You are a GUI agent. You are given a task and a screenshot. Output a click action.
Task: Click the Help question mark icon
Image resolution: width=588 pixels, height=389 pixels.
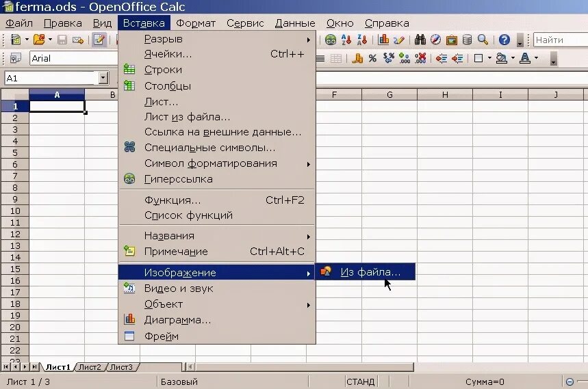504,40
